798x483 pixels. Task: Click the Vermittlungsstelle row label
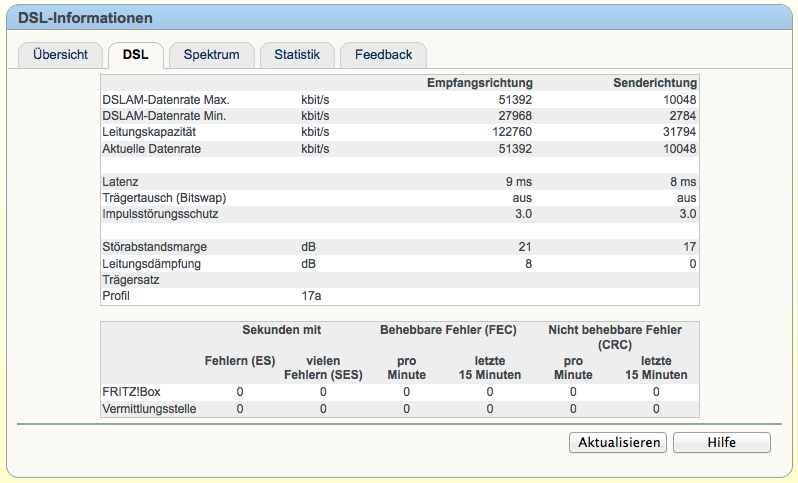pos(149,409)
